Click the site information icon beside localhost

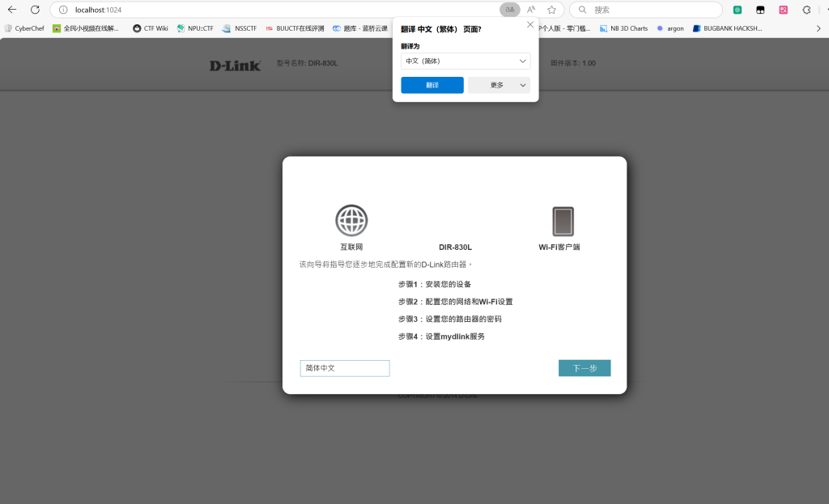point(63,10)
